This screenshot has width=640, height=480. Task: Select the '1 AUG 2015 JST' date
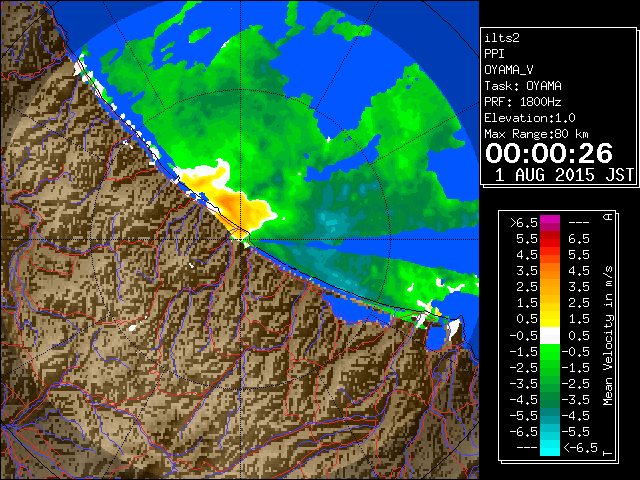(564, 175)
